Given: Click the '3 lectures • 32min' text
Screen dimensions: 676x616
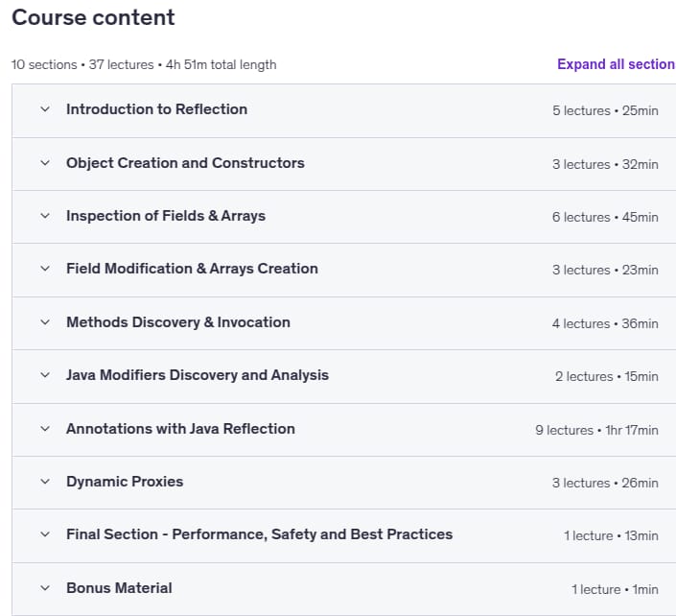Looking at the screenshot, I should pyautogui.click(x=605, y=164).
